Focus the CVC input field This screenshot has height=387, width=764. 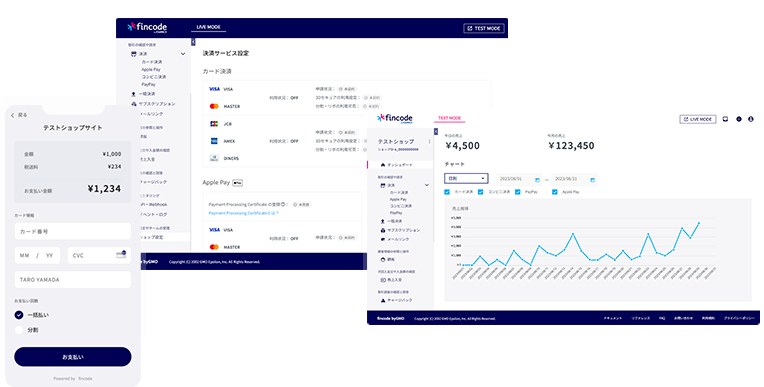click(99, 255)
